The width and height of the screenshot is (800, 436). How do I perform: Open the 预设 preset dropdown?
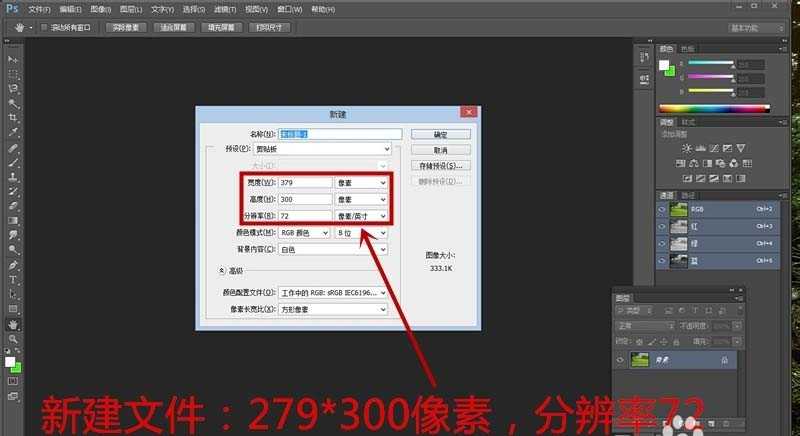pyautogui.click(x=326, y=149)
